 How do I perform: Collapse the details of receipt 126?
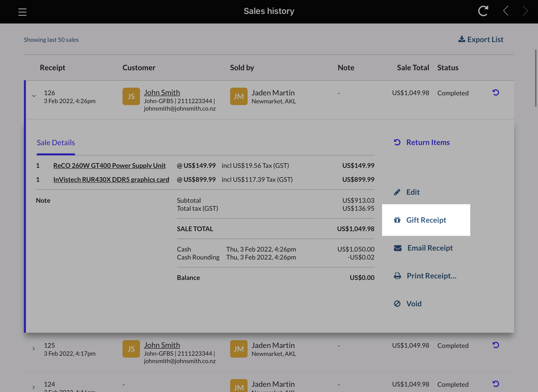click(x=34, y=96)
